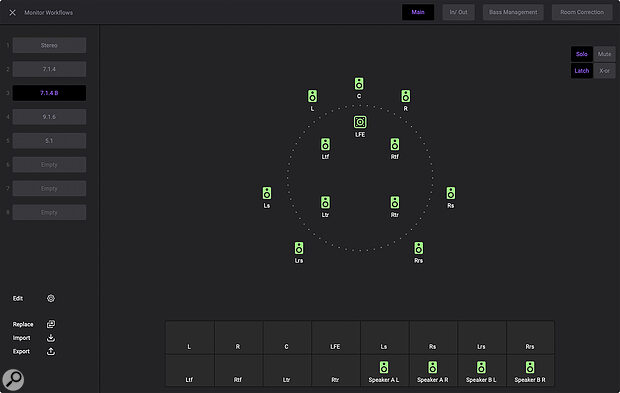Screen dimensions: 620x393
Task: Select the 9.1.6 workflow
Action: click(x=49, y=117)
